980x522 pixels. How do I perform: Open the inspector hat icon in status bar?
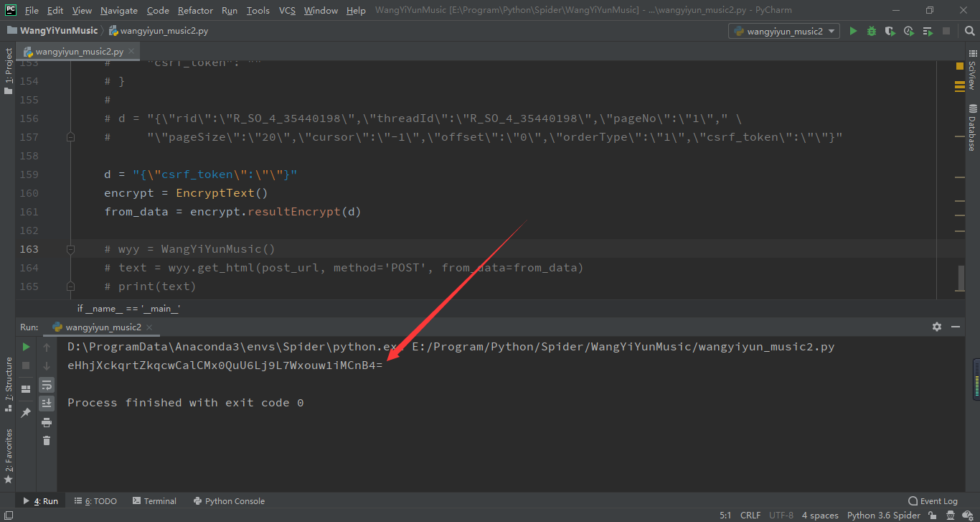pyautogui.click(x=952, y=516)
